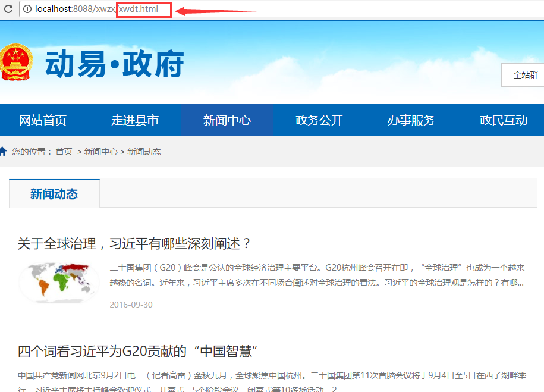Reload the page with the refresh icon

point(8,9)
